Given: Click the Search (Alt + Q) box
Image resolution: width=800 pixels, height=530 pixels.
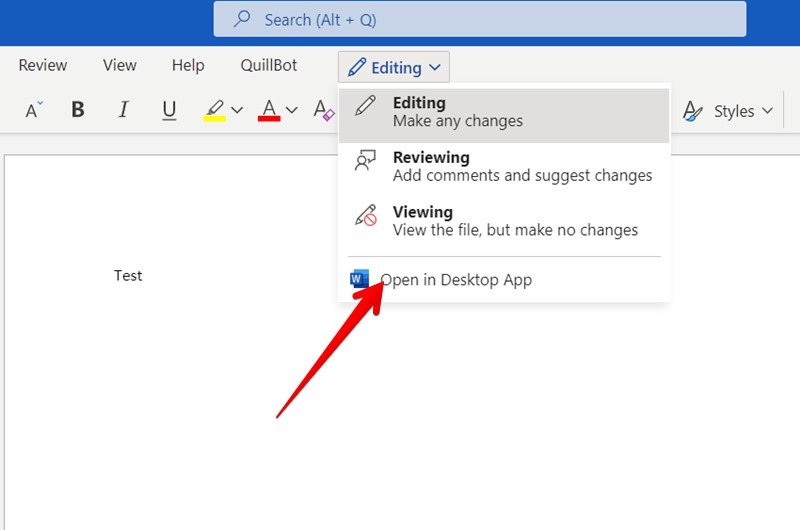Looking at the screenshot, I should tap(480, 19).
